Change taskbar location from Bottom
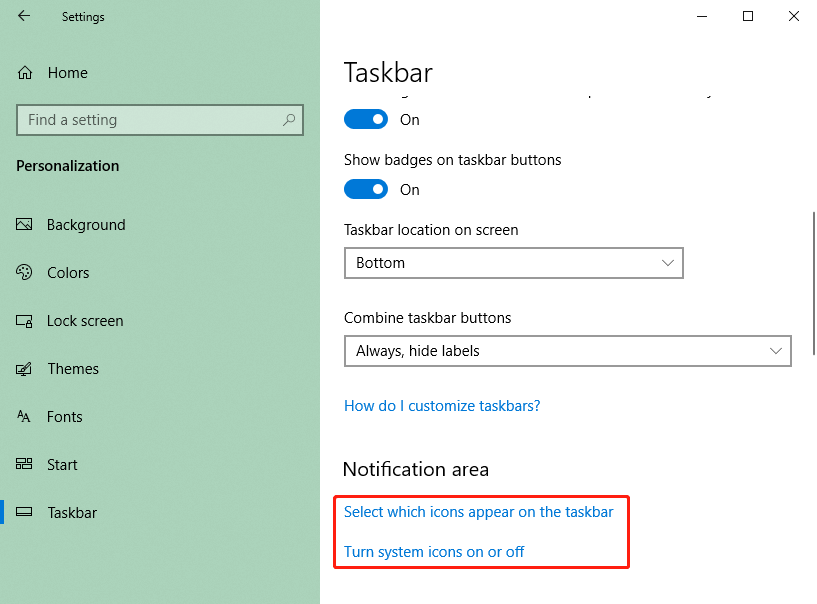The height and width of the screenshot is (604, 817). point(513,263)
